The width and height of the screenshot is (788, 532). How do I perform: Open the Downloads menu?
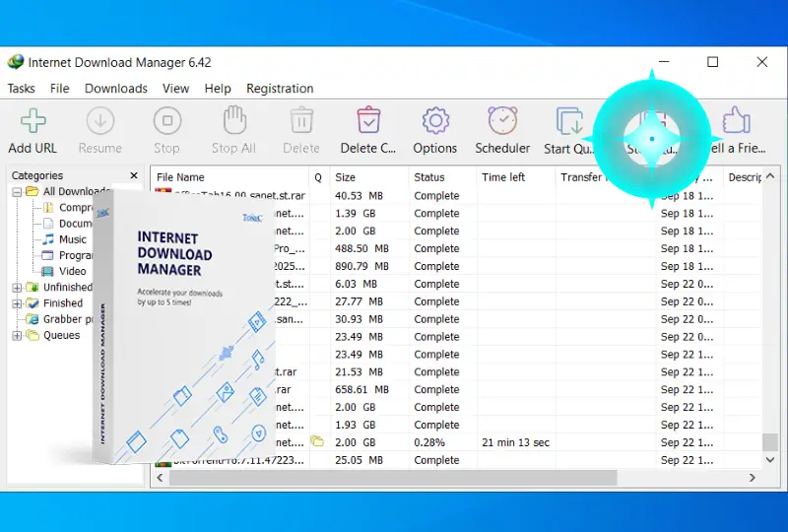point(116,89)
